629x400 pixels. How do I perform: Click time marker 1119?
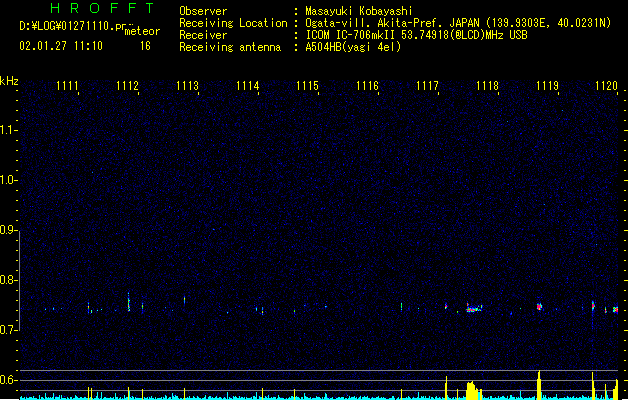pos(548,86)
